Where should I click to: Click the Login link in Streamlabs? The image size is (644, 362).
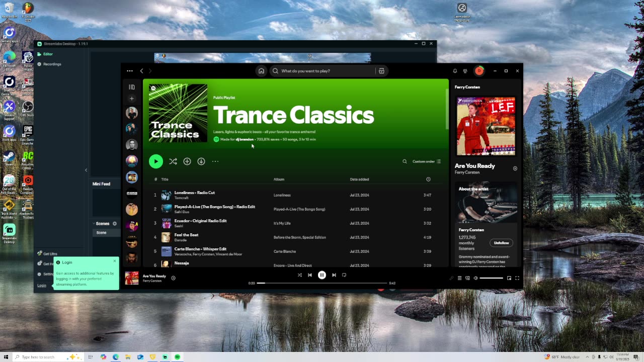pos(42,286)
